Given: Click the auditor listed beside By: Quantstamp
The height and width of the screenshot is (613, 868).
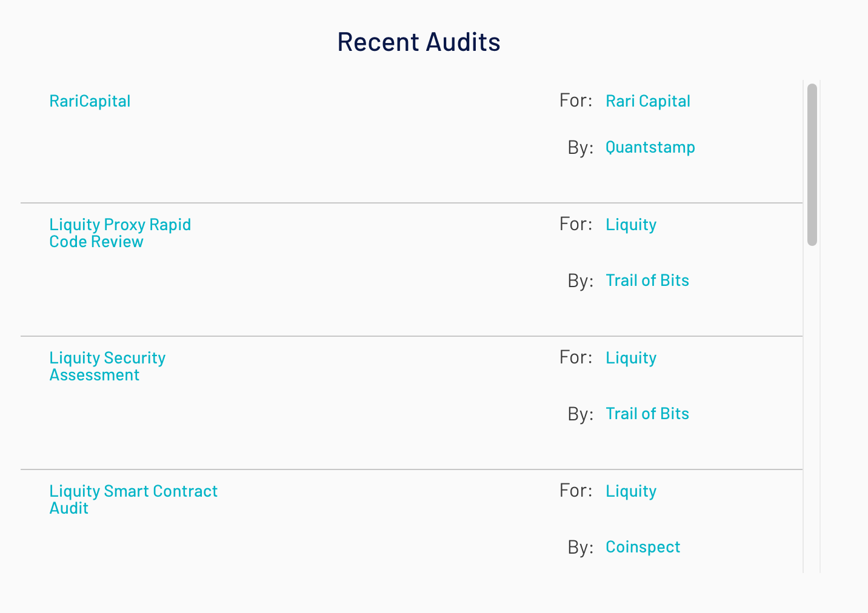Looking at the screenshot, I should [650, 147].
